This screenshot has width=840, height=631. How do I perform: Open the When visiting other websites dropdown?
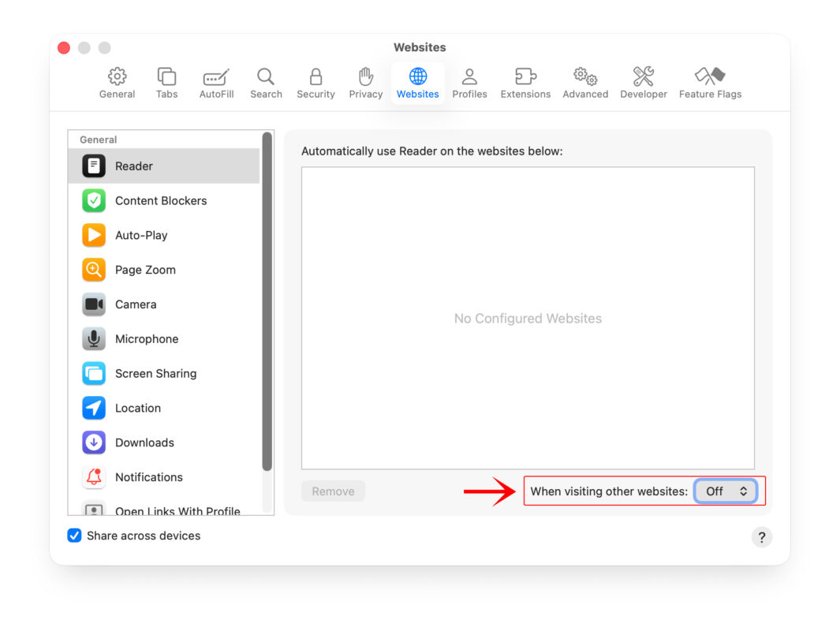(726, 491)
